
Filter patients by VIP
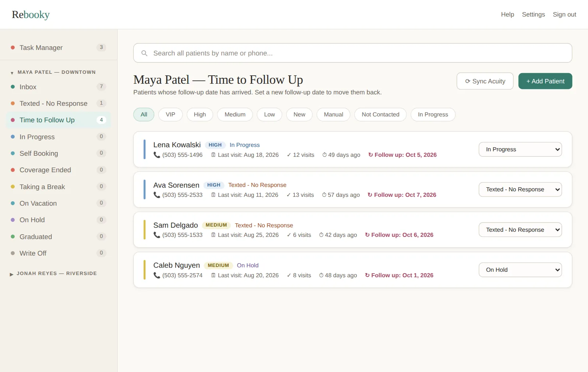pyautogui.click(x=171, y=115)
